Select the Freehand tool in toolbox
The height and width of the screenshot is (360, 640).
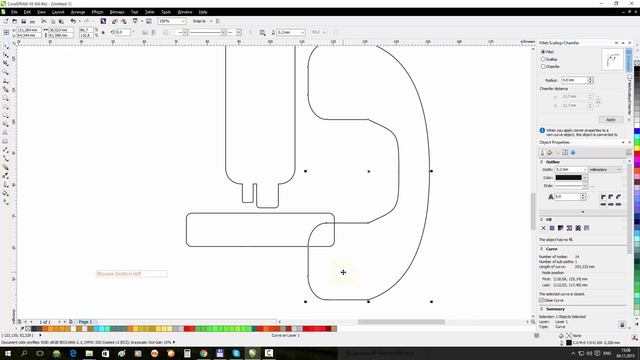6,81
